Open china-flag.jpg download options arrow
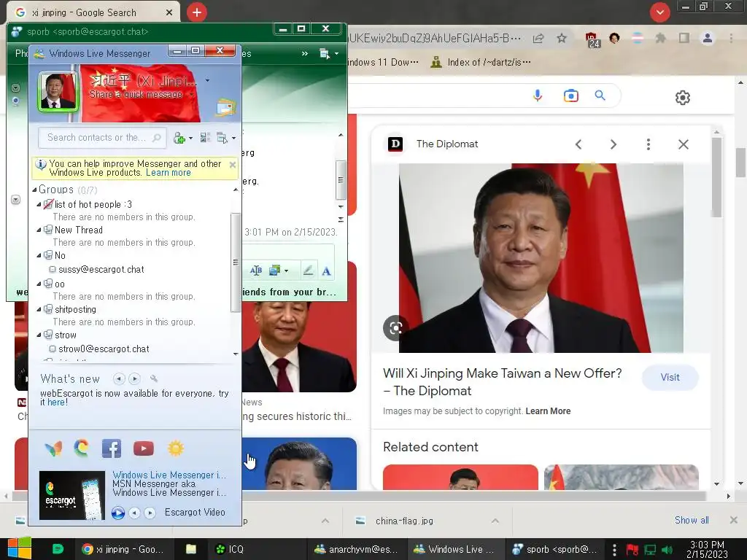Screen dimensions: 747x560 [495, 521]
